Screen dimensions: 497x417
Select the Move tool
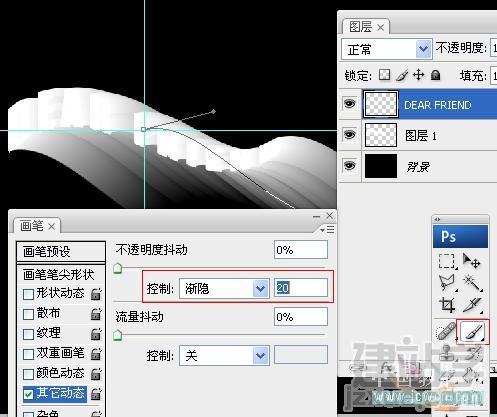(471, 261)
